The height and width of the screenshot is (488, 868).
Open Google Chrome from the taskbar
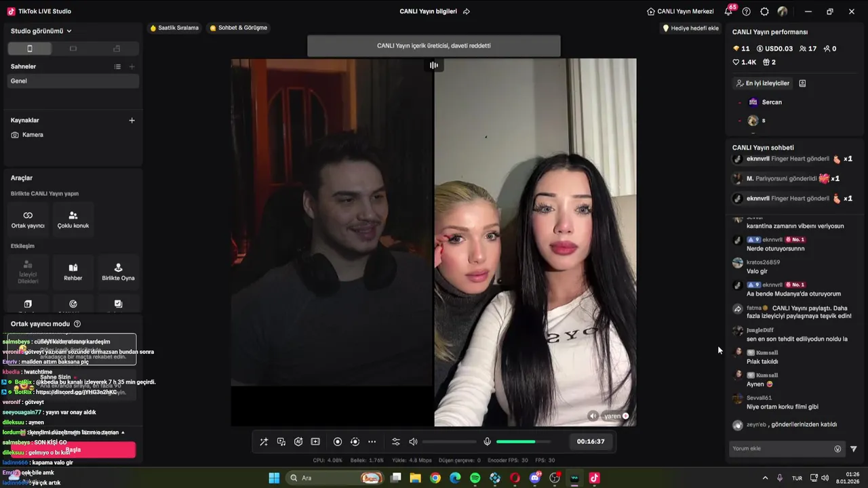[x=435, y=478]
